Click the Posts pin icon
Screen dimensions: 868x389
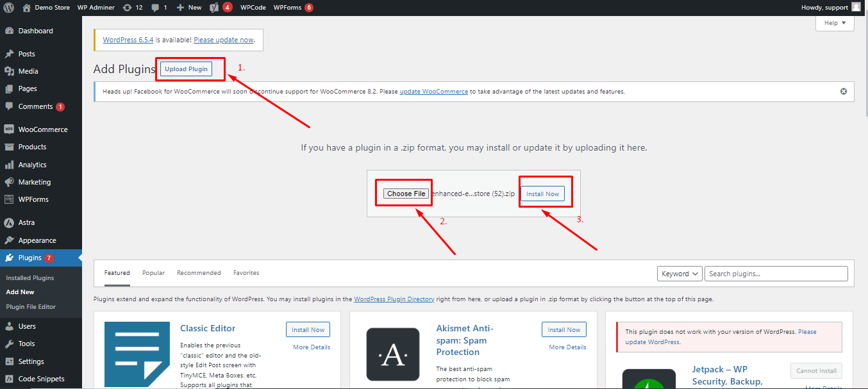click(x=9, y=54)
